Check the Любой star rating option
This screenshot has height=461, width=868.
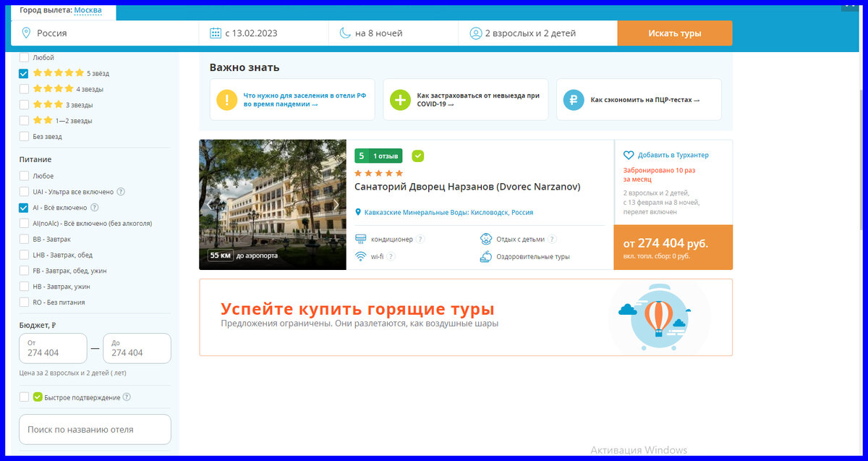click(x=24, y=57)
